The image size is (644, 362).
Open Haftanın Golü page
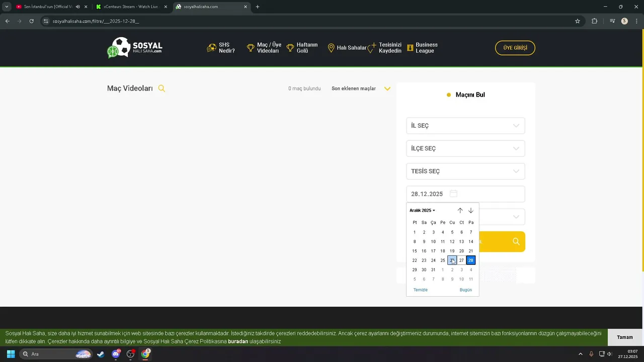[302, 48]
